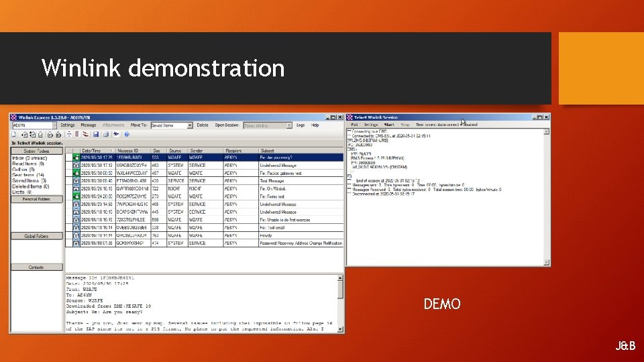Viewport: 644px width, 362px height.
Task: Click the Telnet Winlink Session title logo icon
Action: click(x=350, y=117)
